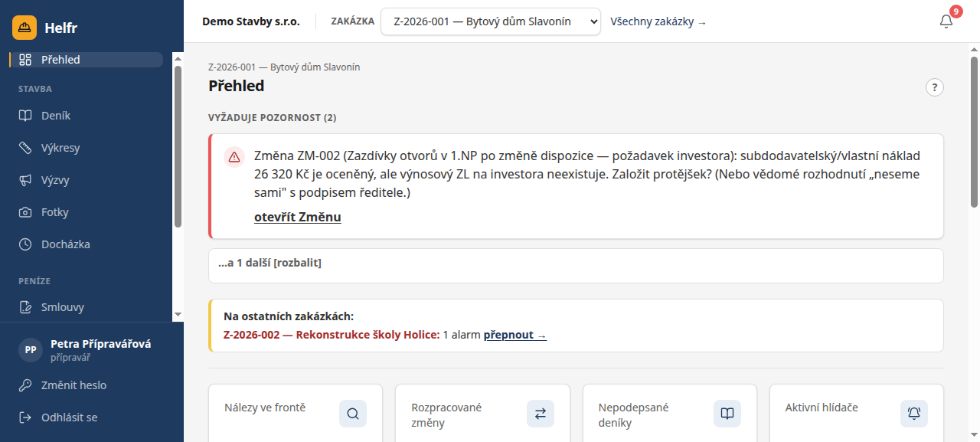980x442 pixels.
Task: Click the Přehled dashboard icon
Action: 25,60
